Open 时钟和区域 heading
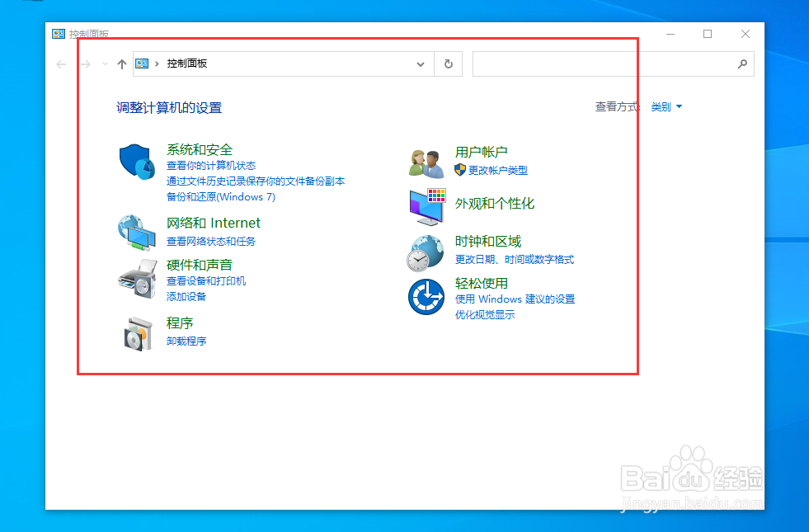This screenshot has width=809, height=532. [487, 241]
